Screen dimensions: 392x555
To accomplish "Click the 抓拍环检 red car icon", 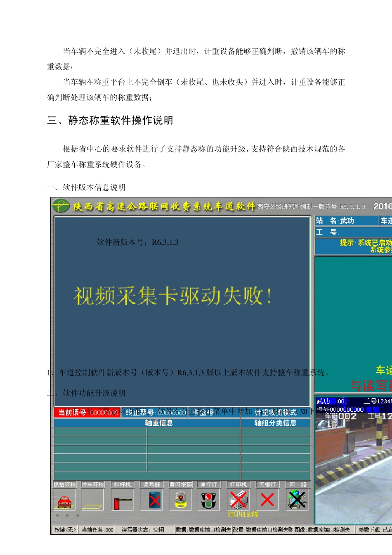I will tap(64, 500).
